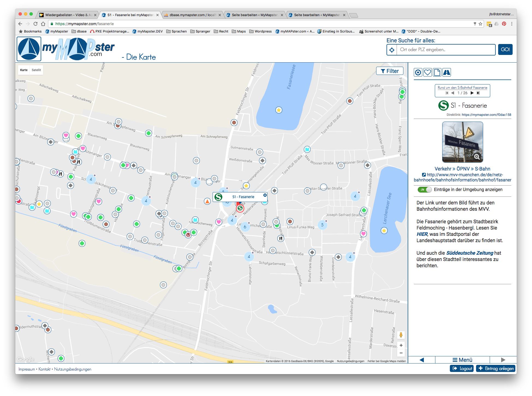Open the Maps bookmarks folder
This screenshot has height=396, width=532.
coord(239,31)
